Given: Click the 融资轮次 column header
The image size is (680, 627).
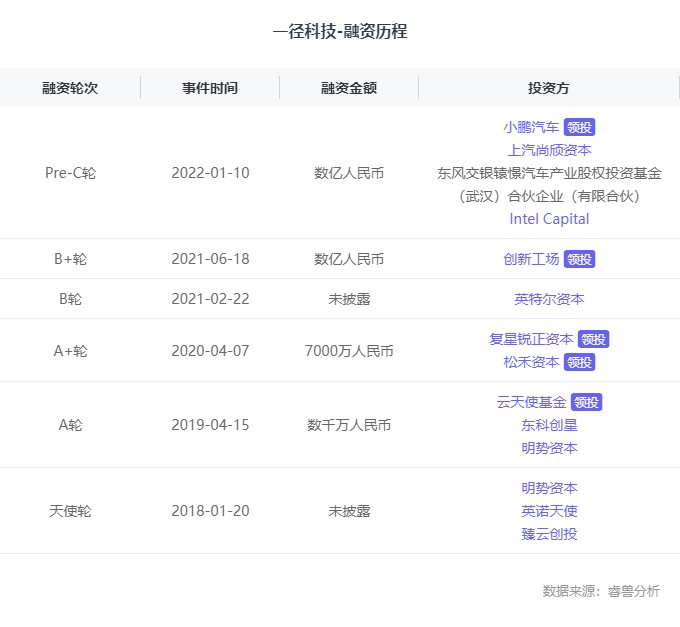Looking at the screenshot, I should click(x=70, y=88).
